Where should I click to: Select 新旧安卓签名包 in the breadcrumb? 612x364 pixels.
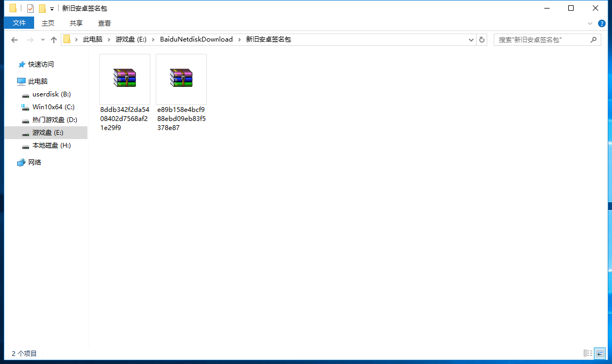(x=269, y=39)
